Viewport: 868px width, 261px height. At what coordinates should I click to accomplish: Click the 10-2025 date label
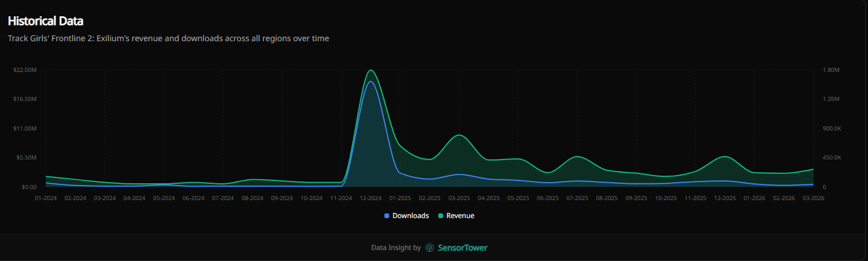click(666, 198)
